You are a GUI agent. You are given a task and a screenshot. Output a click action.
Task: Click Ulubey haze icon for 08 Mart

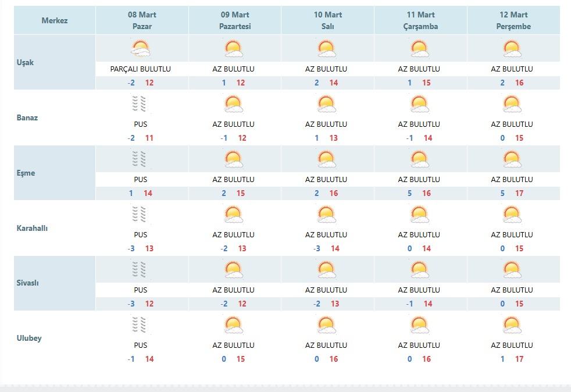click(x=140, y=325)
